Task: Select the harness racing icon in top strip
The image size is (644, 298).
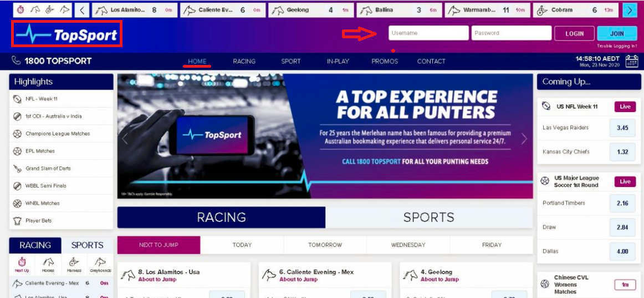Action: coord(49,9)
